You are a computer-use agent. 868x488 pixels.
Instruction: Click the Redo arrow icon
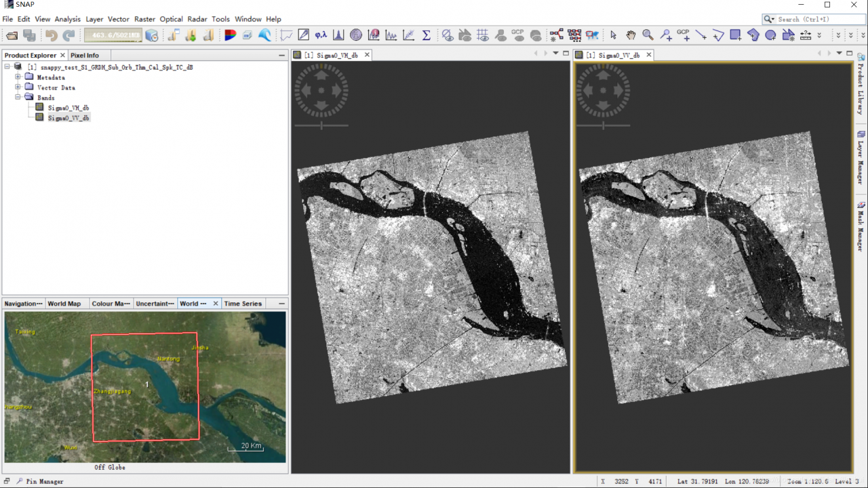(68, 35)
